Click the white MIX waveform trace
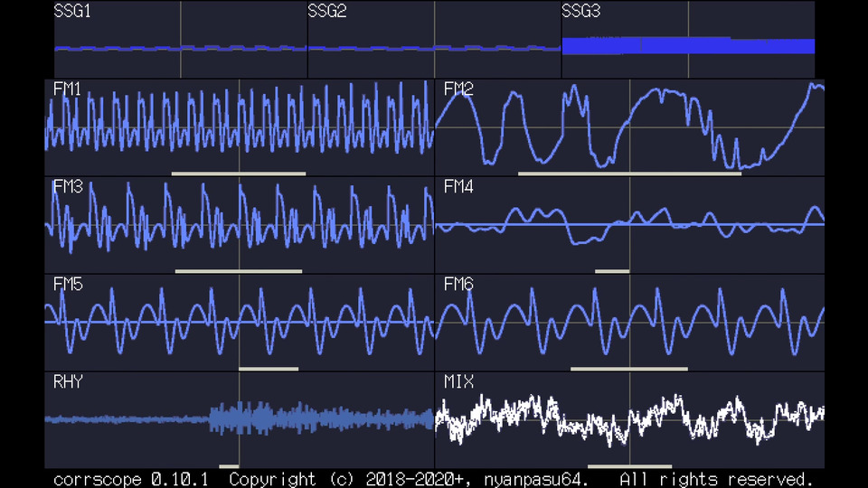Image resolution: width=868 pixels, height=488 pixels. [629, 419]
